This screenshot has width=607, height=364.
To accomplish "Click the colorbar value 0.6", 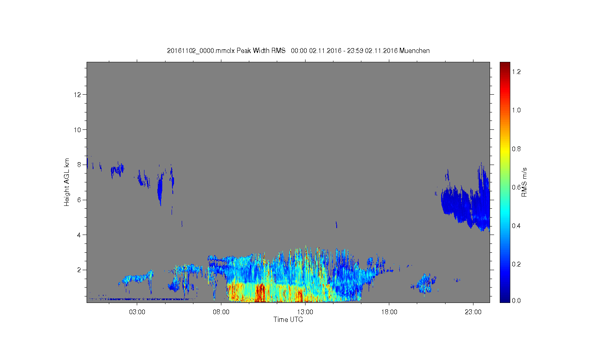I will 516,187.
